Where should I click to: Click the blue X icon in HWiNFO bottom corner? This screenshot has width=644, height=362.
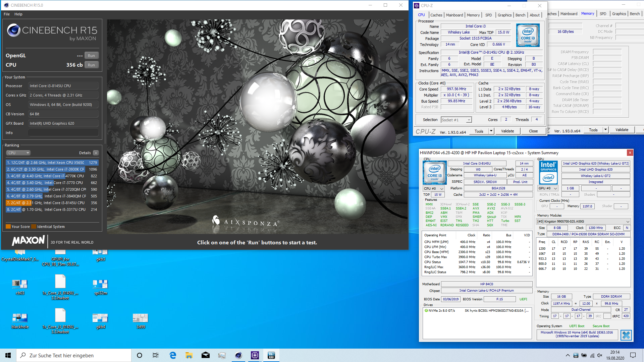[626, 335]
